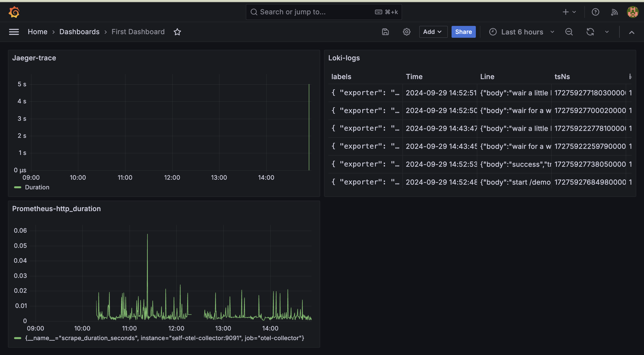Click the Grafana logo icon
This screenshot has width=644, height=355.
point(14,12)
